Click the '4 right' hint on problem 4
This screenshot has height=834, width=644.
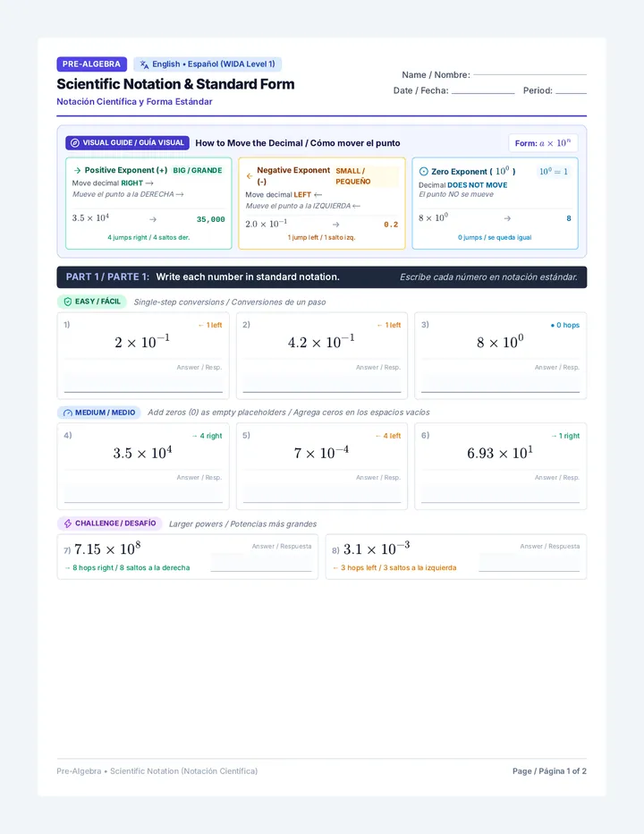click(x=207, y=436)
